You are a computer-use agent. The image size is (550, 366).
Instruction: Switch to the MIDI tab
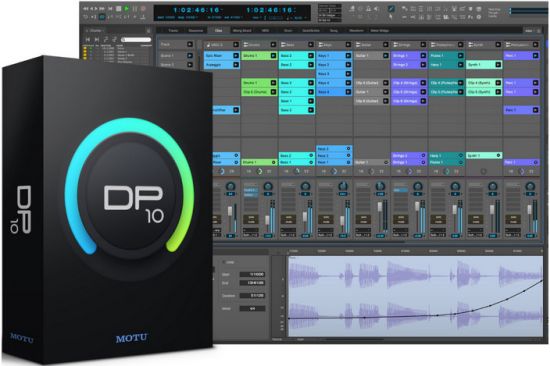pos(266,31)
